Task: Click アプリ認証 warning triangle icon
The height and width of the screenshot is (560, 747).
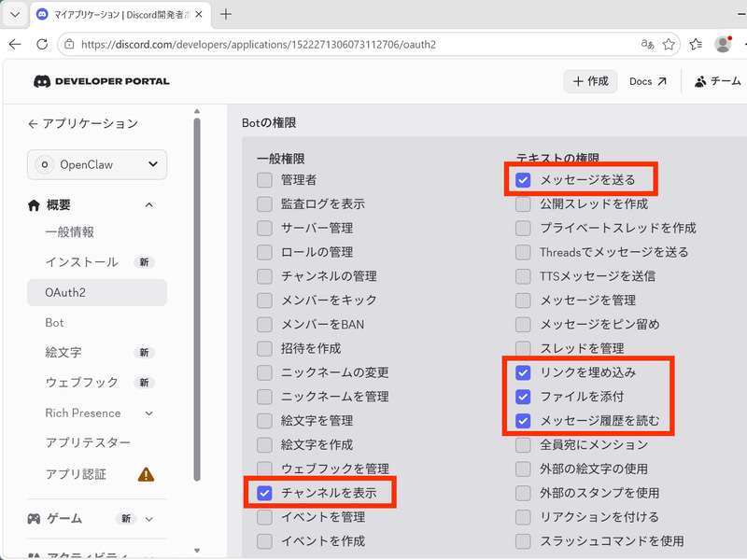Action: [x=147, y=474]
